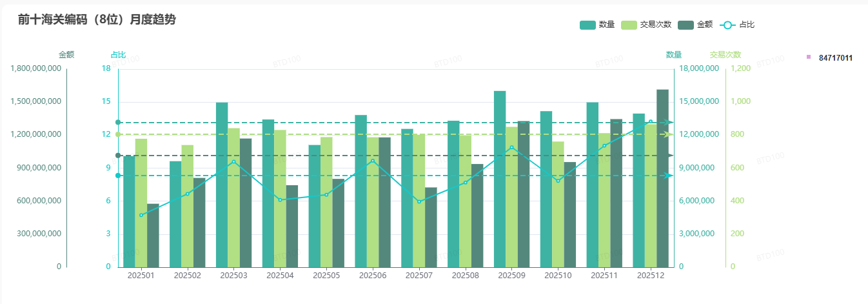Click the purple square beside 84717011

click(809, 57)
